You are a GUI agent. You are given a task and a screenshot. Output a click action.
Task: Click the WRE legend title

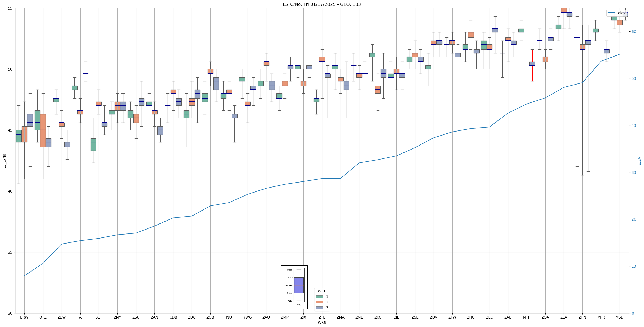[x=322, y=291]
